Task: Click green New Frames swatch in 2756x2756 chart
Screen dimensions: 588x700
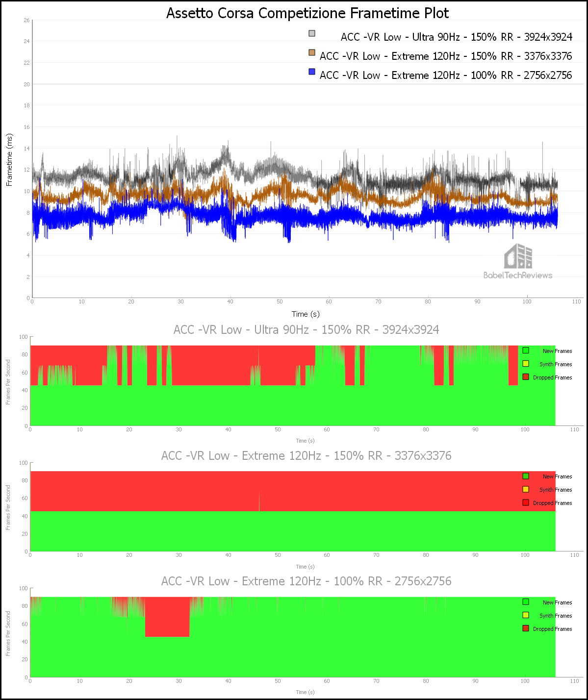Action: pyautogui.click(x=526, y=602)
